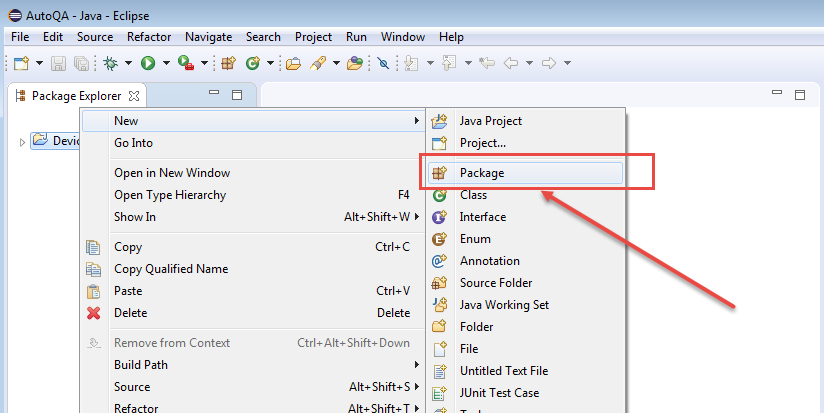Viewport: 824px width, 413px height.
Task: Choose Go Into from context menu
Action: pyautogui.click(x=253, y=143)
